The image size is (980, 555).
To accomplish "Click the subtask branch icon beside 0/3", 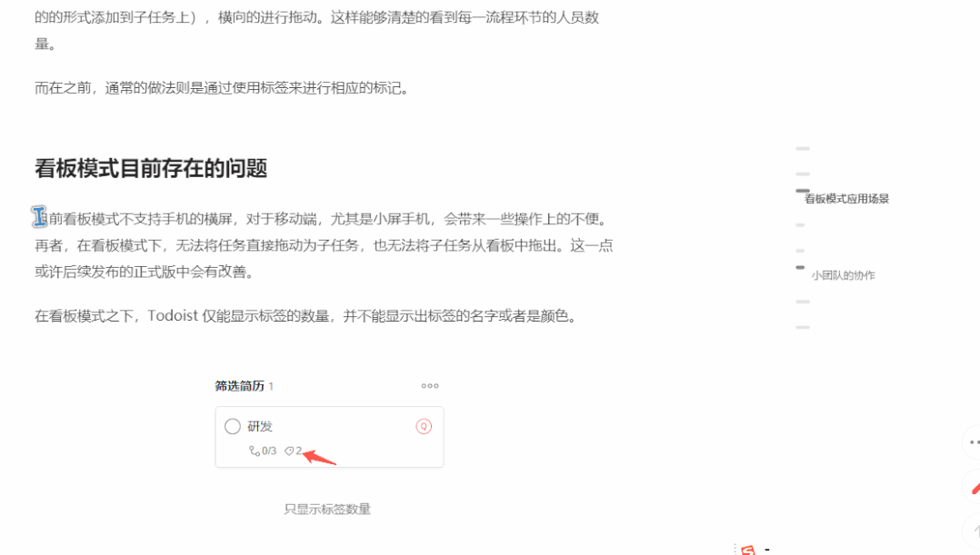I will click(255, 451).
